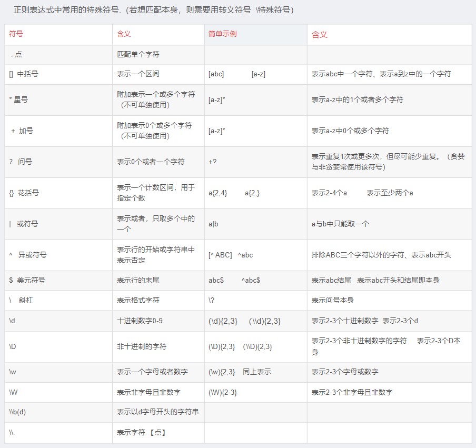Select the ? 问号 row
Screen dimensions: 476x448
tap(19, 162)
